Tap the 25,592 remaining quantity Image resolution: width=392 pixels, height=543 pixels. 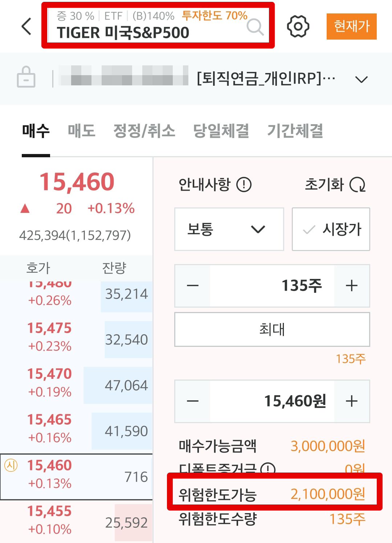pyautogui.click(x=126, y=523)
